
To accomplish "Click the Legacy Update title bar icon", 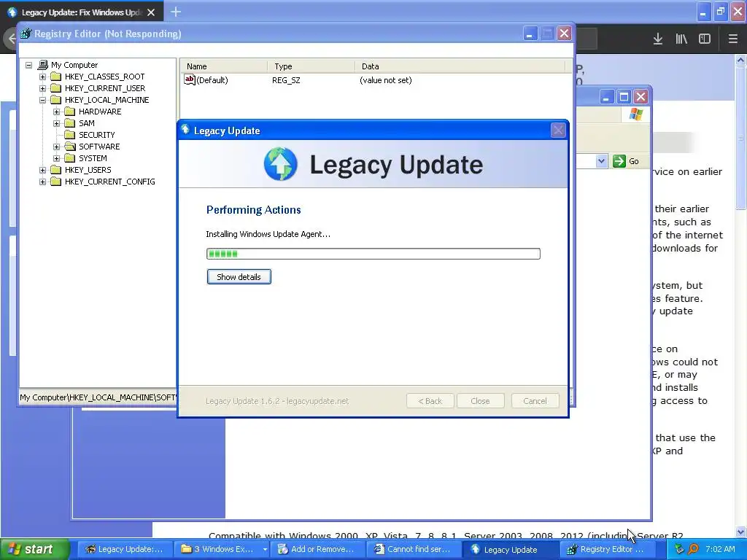I will [x=186, y=130].
